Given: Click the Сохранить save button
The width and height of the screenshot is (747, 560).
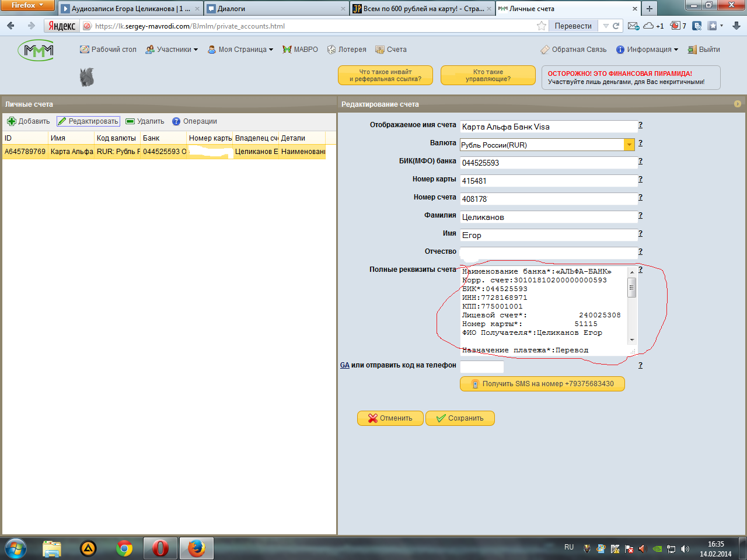Looking at the screenshot, I should [x=460, y=418].
